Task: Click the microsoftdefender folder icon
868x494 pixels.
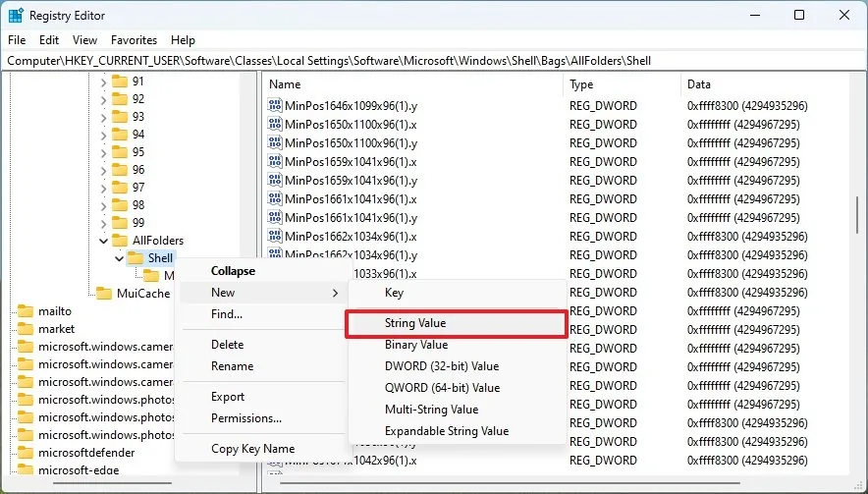Action: pyautogui.click(x=25, y=453)
